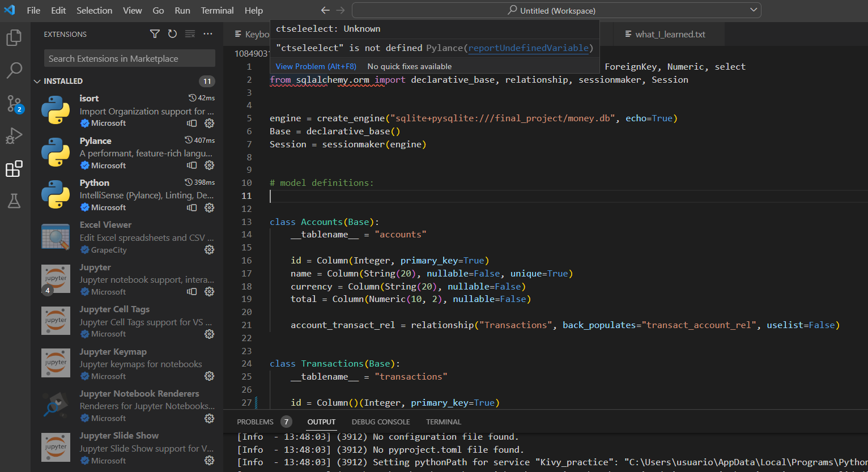Refresh the extensions list
The image size is (868, 472).
(172, 34)
